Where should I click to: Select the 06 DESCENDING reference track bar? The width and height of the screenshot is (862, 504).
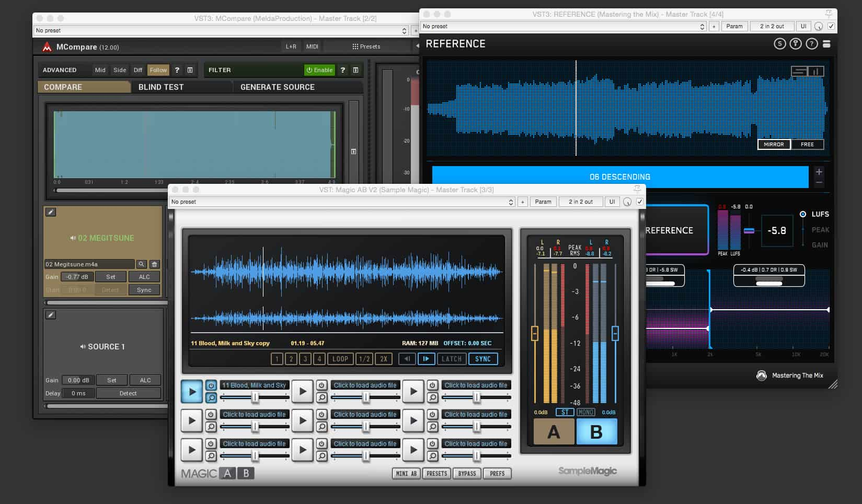pos(620,177)
